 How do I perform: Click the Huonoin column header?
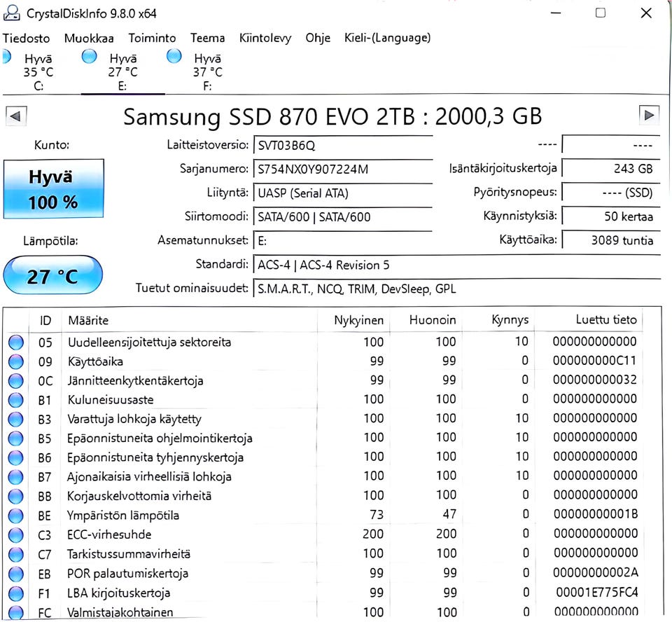pyautogui.click(x=426, y=320)
